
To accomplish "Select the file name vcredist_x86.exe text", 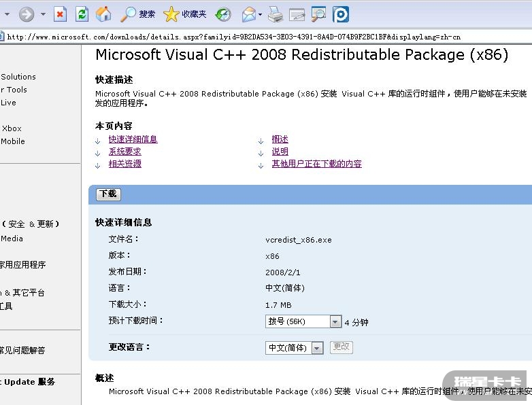I will tap(299, 240).
